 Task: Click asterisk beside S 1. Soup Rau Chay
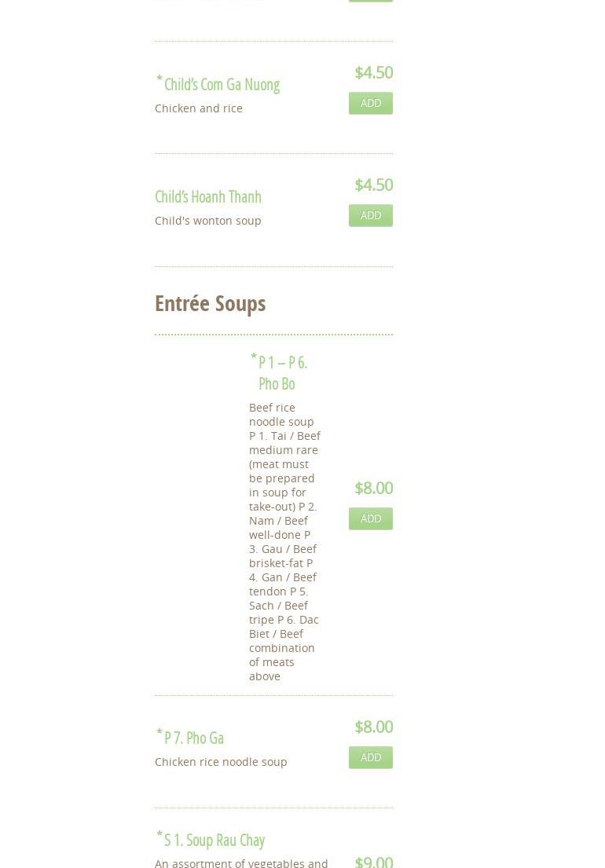pyautogui.click(x=159, y=835)
